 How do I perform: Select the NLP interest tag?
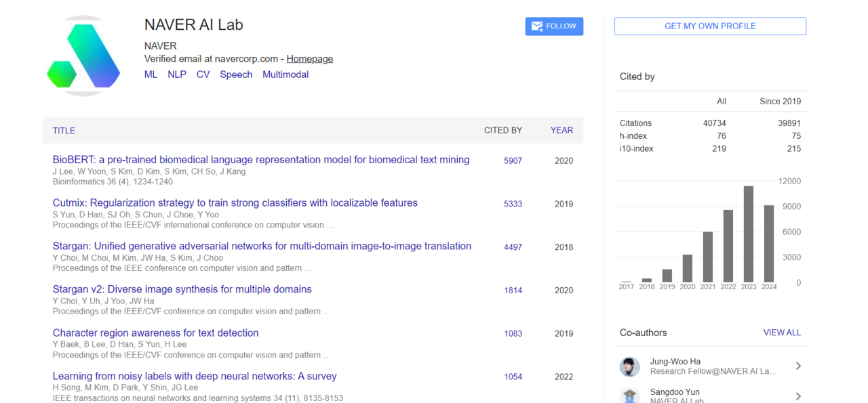176,75
